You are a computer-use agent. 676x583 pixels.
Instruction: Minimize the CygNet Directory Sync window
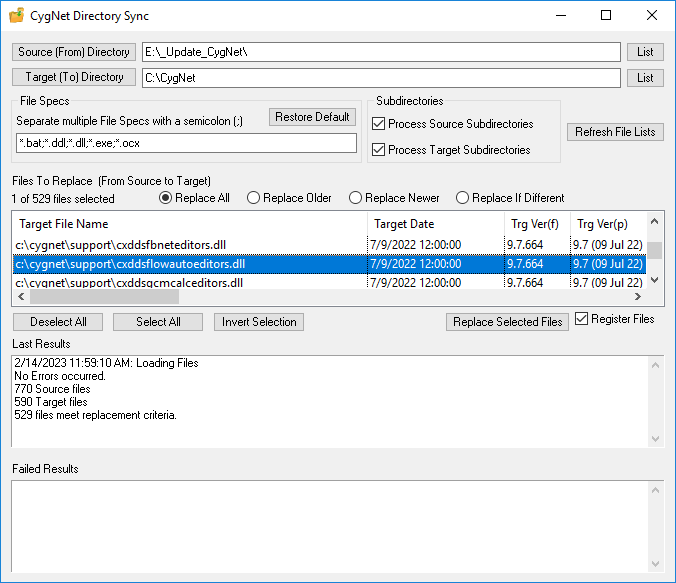561,16
